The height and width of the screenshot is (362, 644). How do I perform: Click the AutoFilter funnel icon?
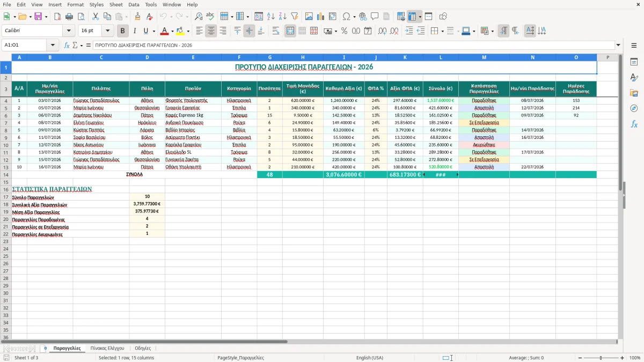click(x=294, y=17)
